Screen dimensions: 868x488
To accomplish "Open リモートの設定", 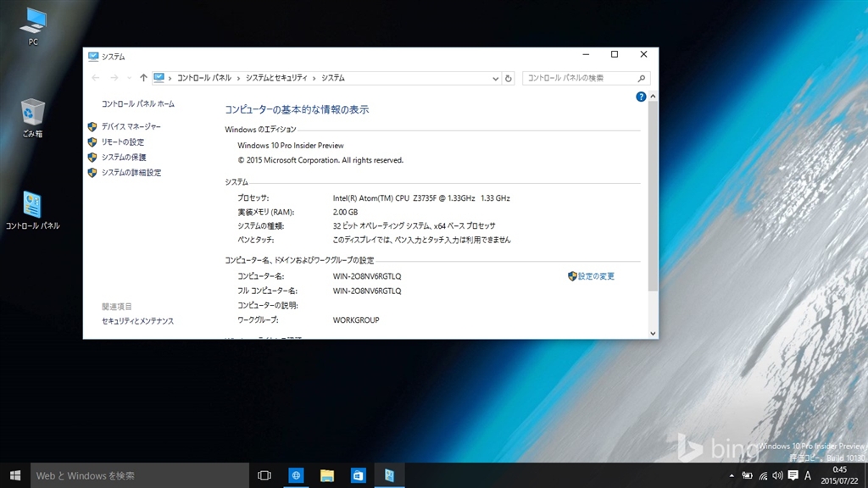I will click(123, 142).
